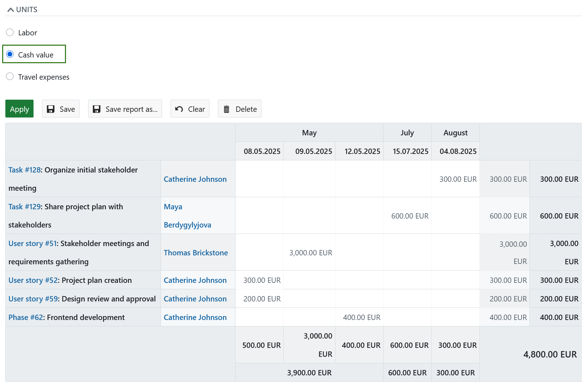Click the Save floppy disk icon
The image size is (588, 385).
click(x=51, y=109)
